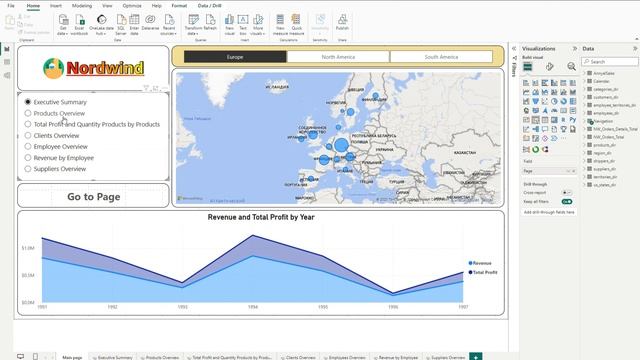Choose the Funnel chart visual
The height and width of the screenshot is (360, 640).
(536, 101)
